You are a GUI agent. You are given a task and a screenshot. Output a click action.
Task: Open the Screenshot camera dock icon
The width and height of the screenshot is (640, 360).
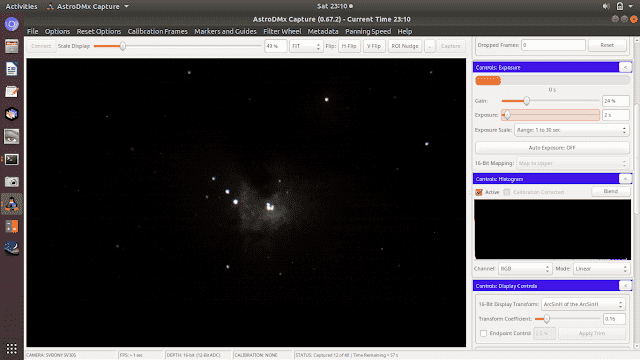(x=11, y=182)
